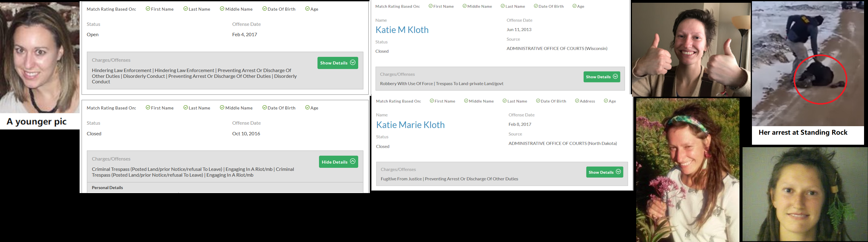The width and height of the screenshot is (868, 242).
Task: Click chevron icon beside Robbery With Use Of Force
Action: pos(615,77)
